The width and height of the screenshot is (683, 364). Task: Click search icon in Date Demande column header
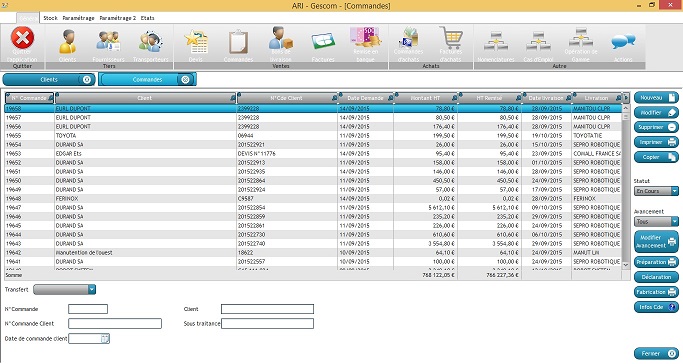point(390,98)
